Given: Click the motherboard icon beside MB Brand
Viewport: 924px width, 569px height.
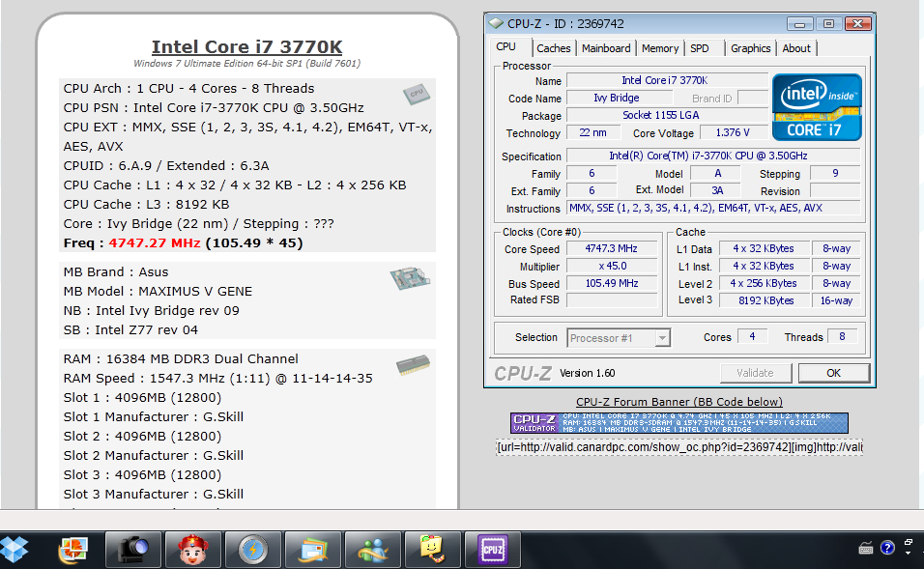Looking at the screenshot, I should (x=410, y=278).
